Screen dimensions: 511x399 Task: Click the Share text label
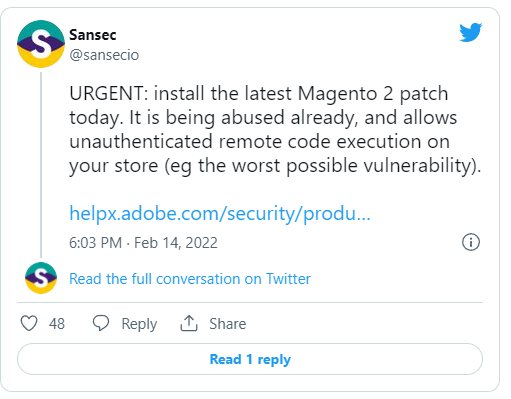pyautogui.click(x=228, y=324)
